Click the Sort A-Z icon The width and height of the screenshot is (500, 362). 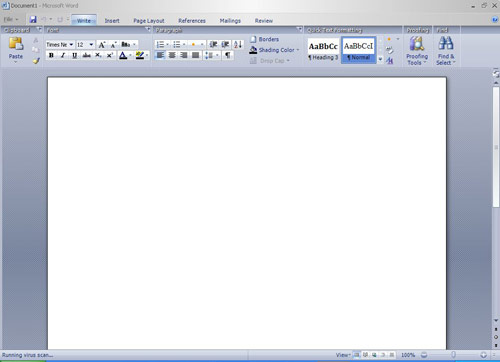[x=238, y=44]
